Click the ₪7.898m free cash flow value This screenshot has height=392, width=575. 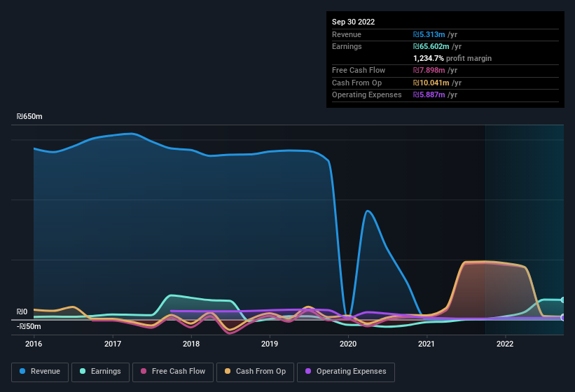pos(429,70)
